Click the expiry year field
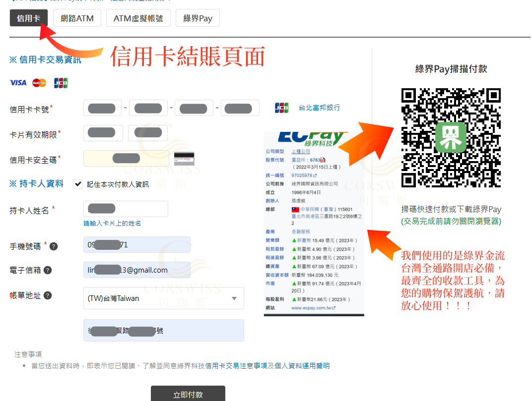This screenshot has height=401, width=532. coord(147,133)
